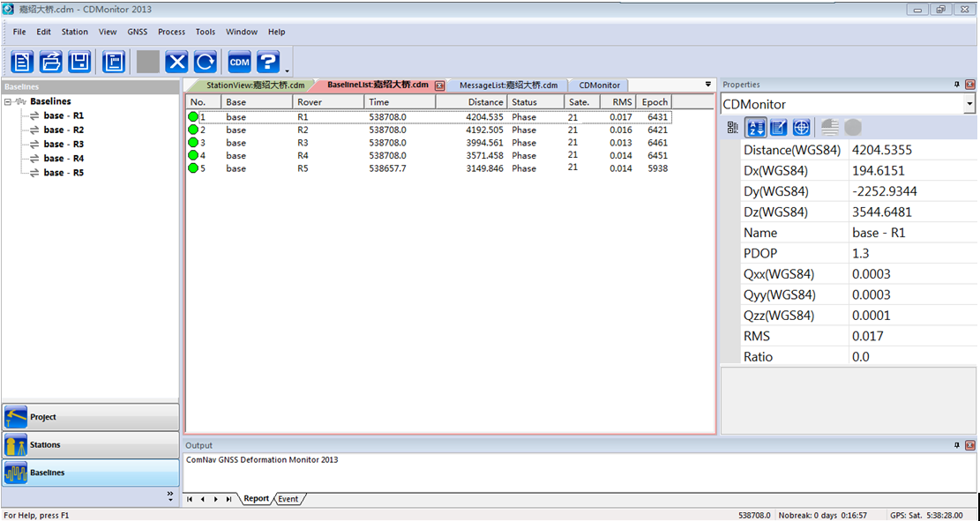Open the CDMonitor combo box dropdown

click(969, 104)
